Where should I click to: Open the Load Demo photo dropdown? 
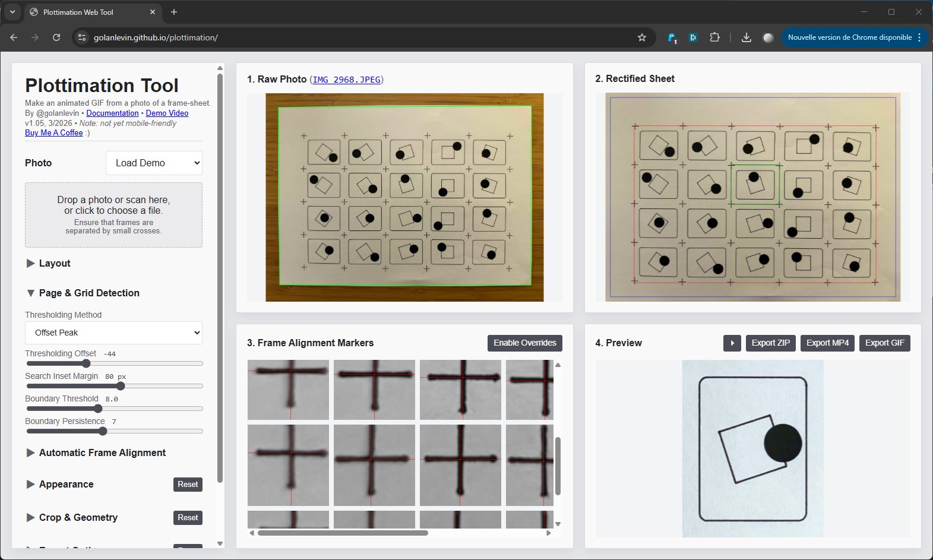154,163
